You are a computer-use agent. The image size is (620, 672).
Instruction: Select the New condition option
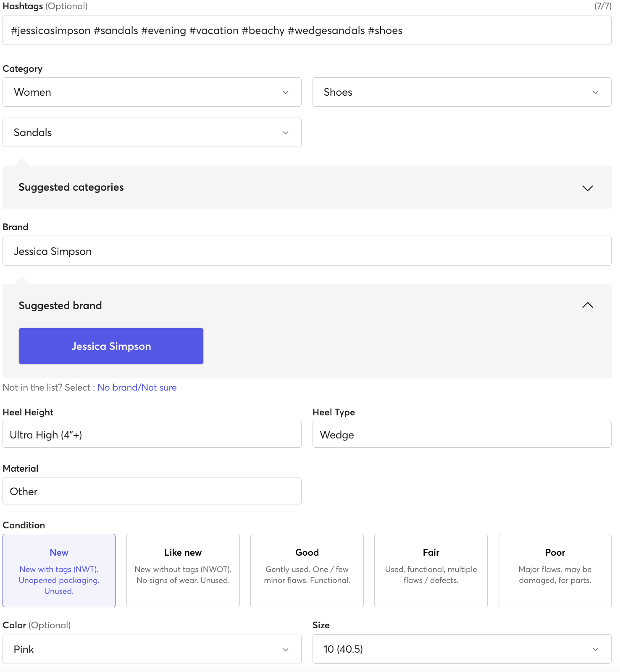click(59, 570)
